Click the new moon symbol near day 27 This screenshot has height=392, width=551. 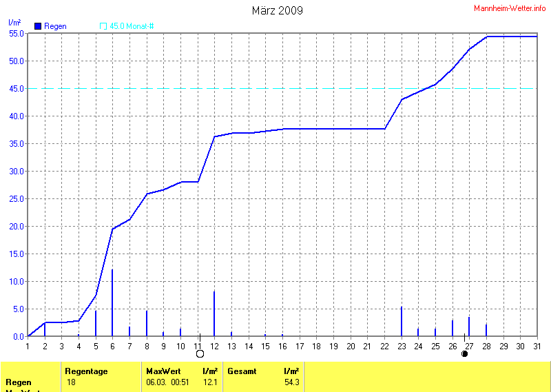[465, 354]
